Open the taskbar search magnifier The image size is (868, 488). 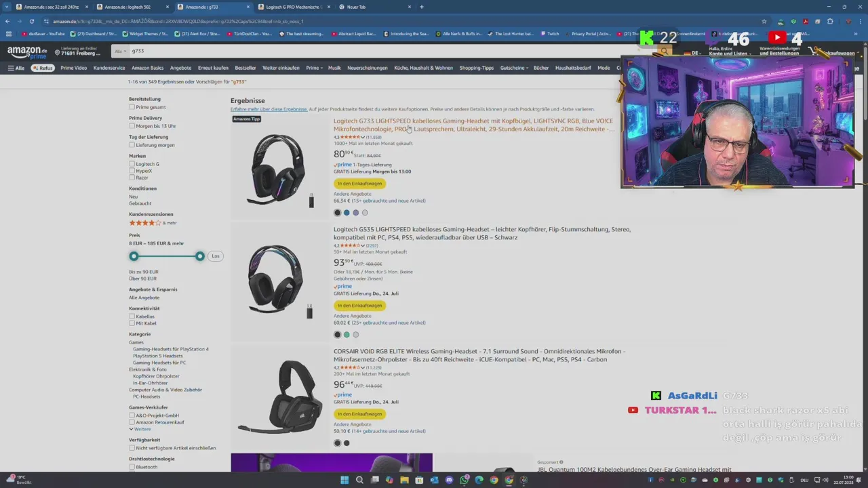[x=359, y=480]
